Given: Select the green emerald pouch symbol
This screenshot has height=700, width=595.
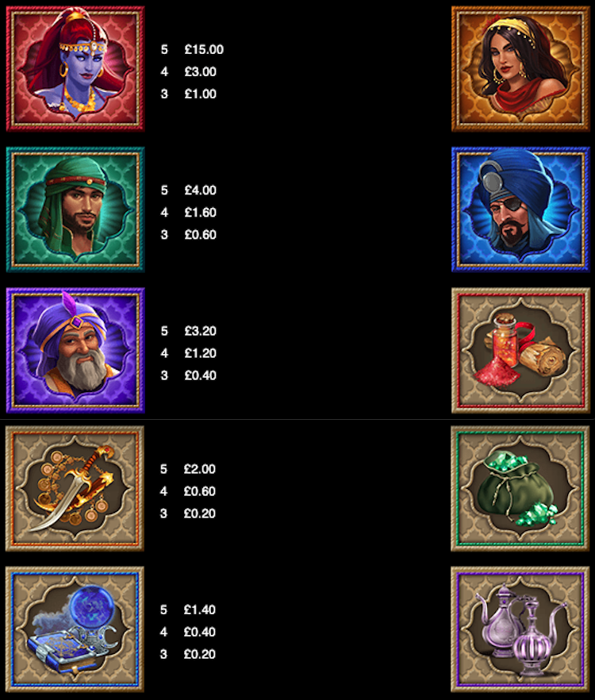Looking at the screenshot, I should [x=520, y=488].
